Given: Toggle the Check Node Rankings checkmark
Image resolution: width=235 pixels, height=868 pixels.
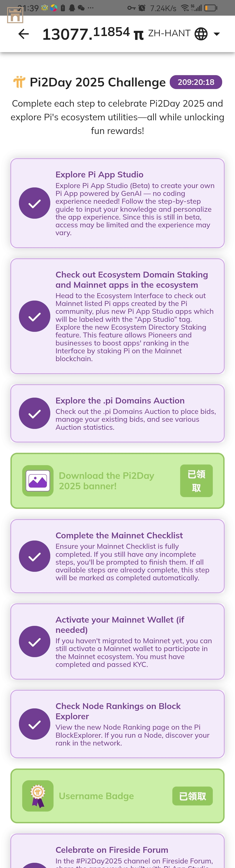Looking at the screenshot, I should click(x=34, y=724).
